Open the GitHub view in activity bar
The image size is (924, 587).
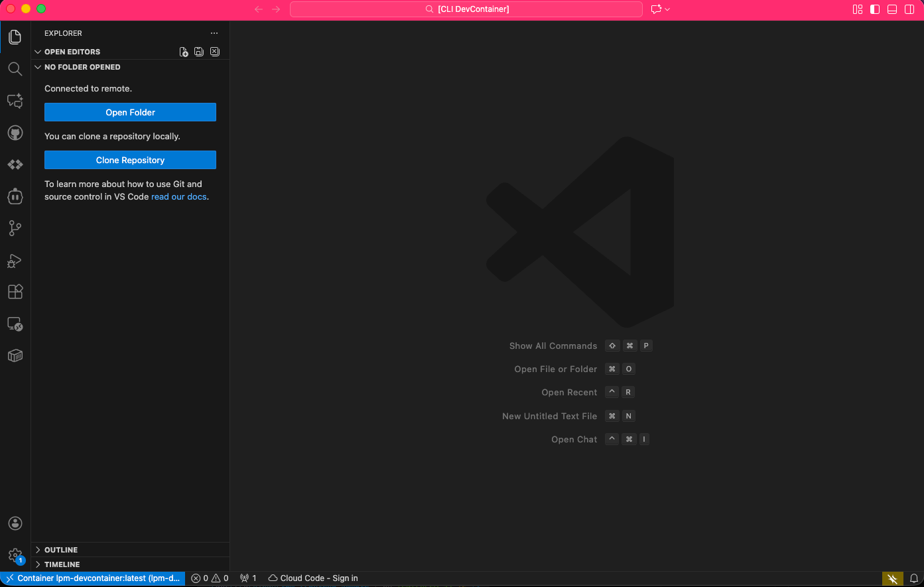click(15, 133)
